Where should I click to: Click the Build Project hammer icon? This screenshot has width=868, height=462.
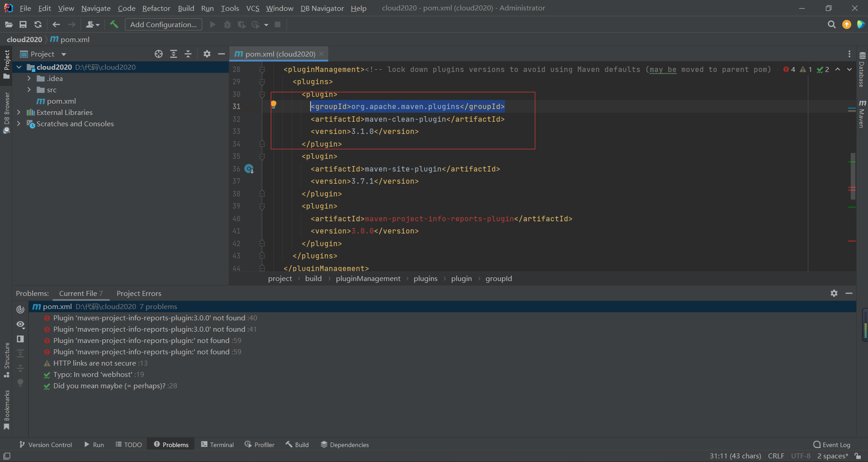(114, 24)
